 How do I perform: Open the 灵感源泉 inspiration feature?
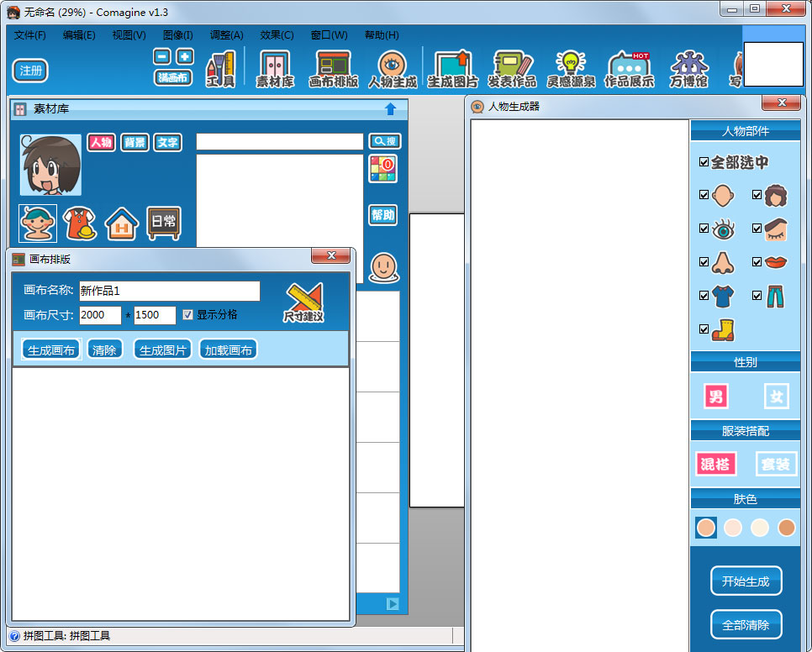pyautogui.click(x=572, y=67)
